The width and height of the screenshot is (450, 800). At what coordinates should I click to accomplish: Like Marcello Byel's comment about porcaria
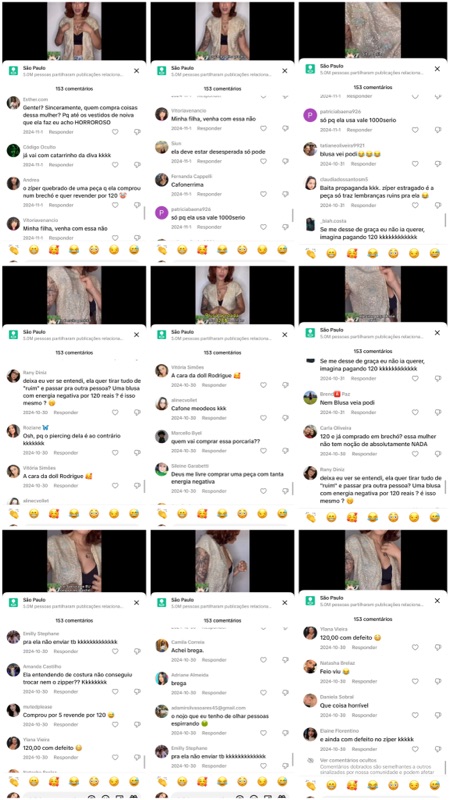point(263,451)
